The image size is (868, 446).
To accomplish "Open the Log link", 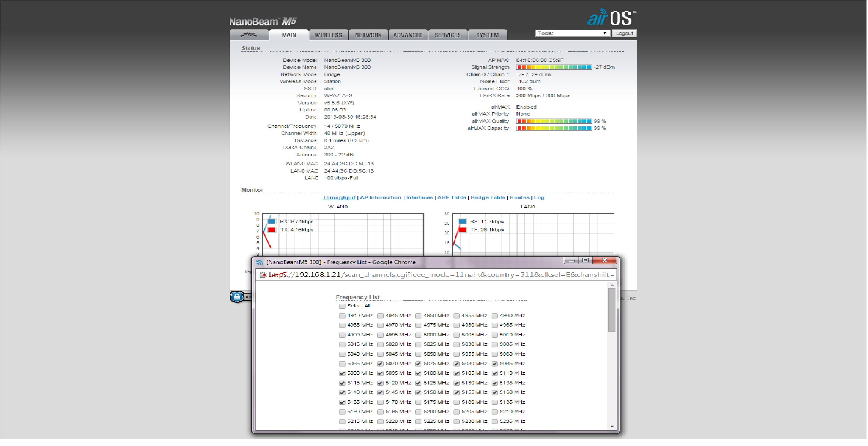I will (x=539, y=197).
